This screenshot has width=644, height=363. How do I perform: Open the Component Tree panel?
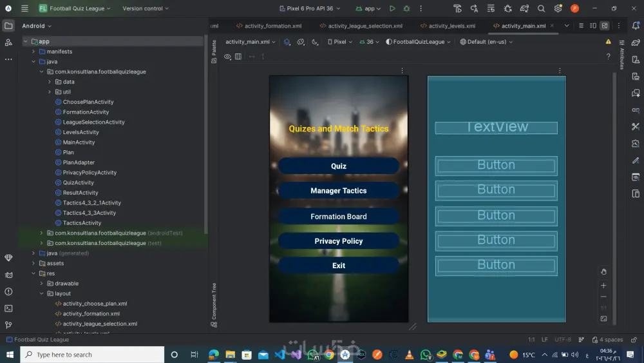(214, 304)
